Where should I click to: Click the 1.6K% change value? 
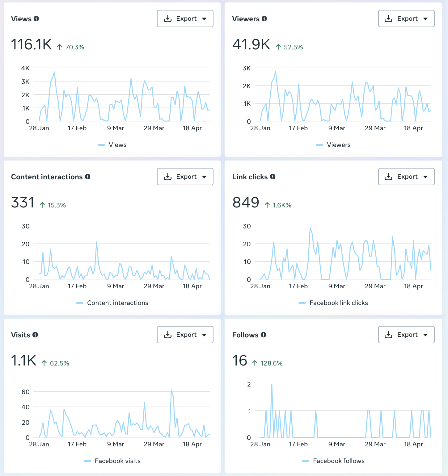tap(282, 205)
